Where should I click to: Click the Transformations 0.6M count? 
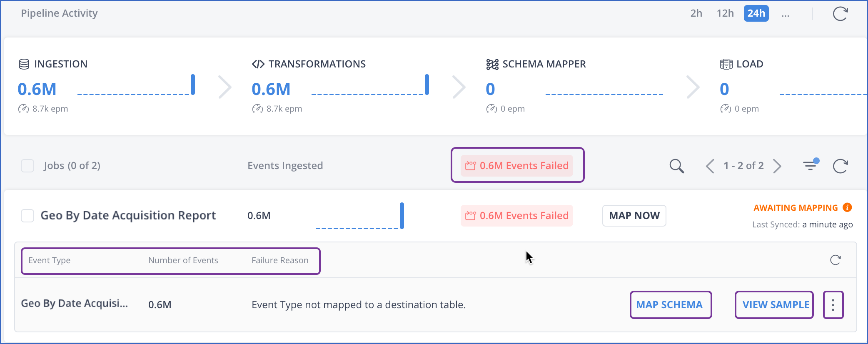click(x=271, y=89)
